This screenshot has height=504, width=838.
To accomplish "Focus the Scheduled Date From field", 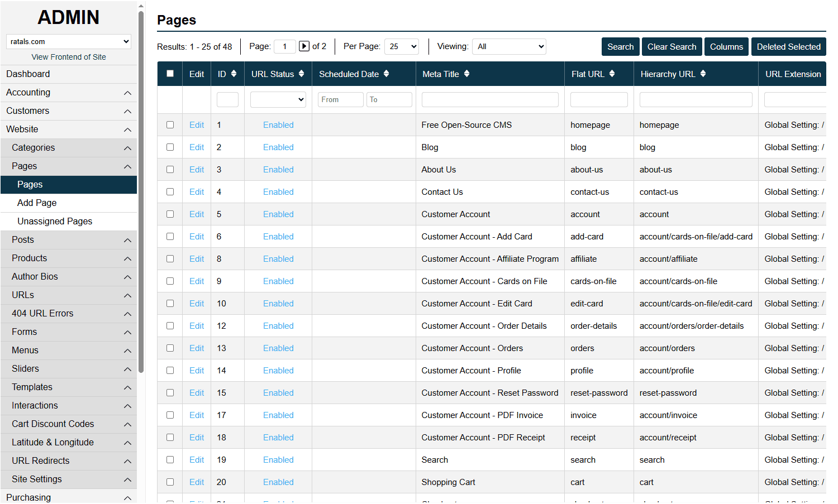I will coord(341,99).
